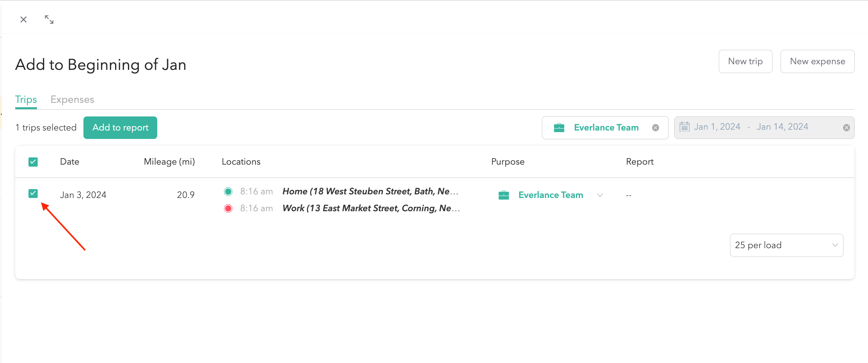Toggle the select all trips checkbox
The height and width of the screenshot is (363, 868).
click(x=33, y=162)
